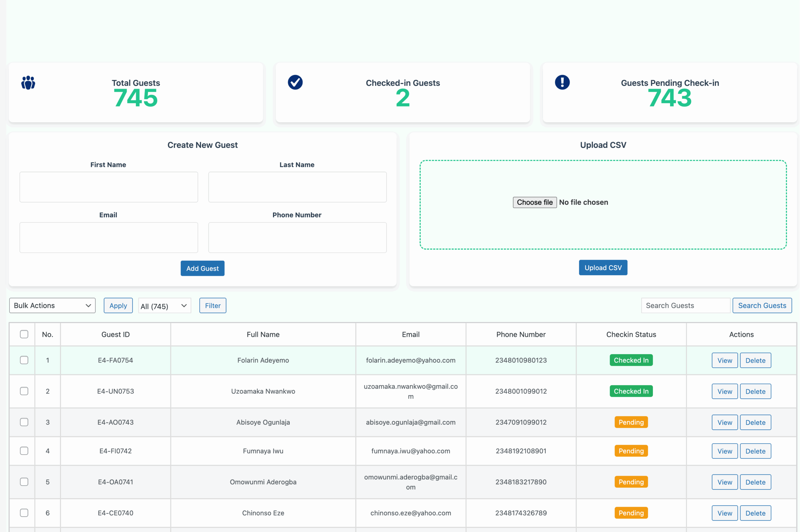Open the Bulk Actions dropdown

[52, 305]
